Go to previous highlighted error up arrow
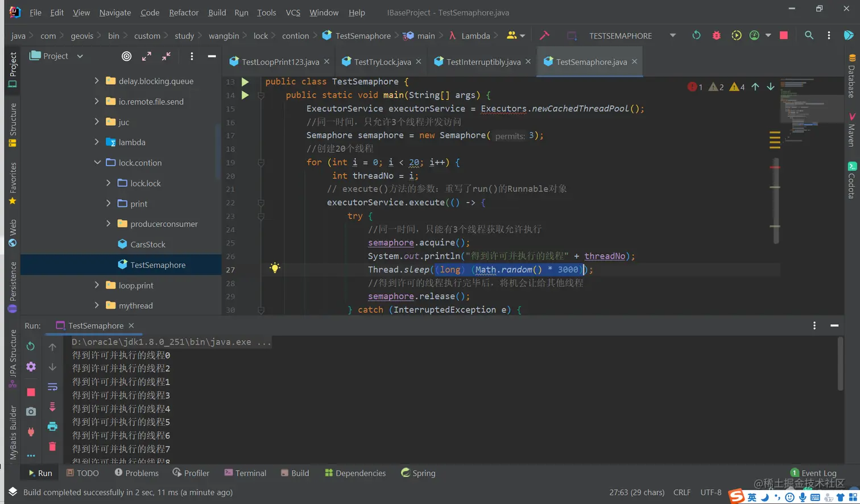The width and height of the screenshot is (860, 504). click(755, 86)
